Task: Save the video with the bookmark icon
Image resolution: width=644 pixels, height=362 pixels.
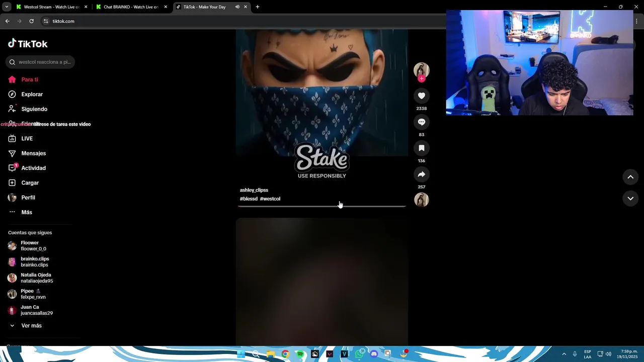Action: tap(422, 148)
